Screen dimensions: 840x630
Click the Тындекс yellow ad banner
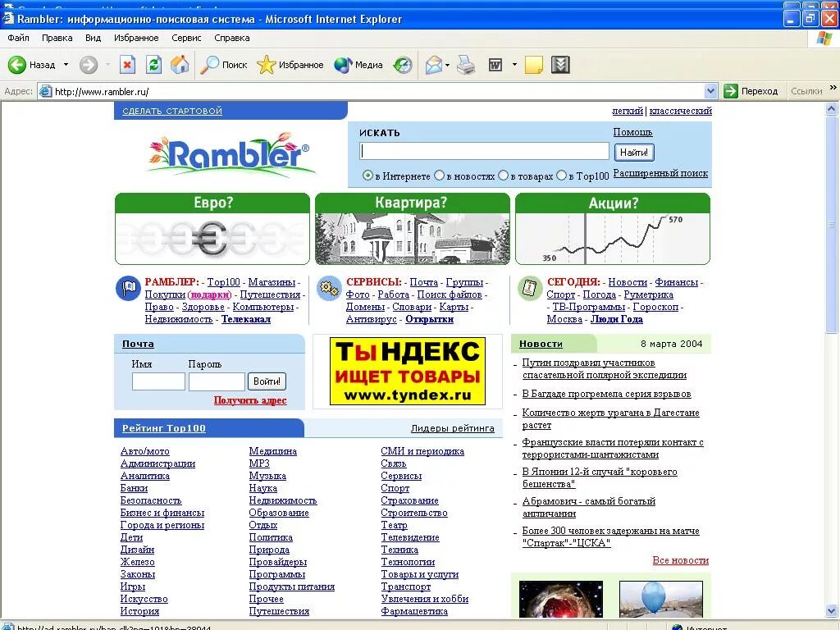point(408,372)
